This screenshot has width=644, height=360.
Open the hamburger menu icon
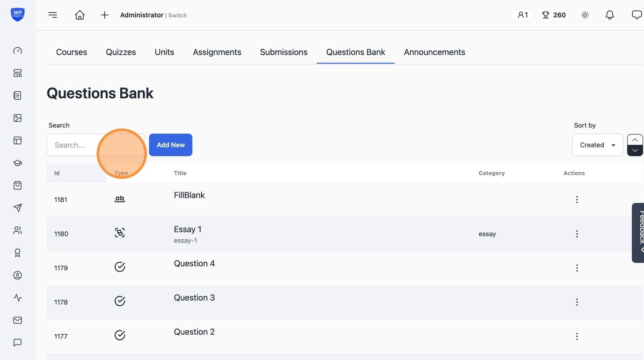[53, 15]
